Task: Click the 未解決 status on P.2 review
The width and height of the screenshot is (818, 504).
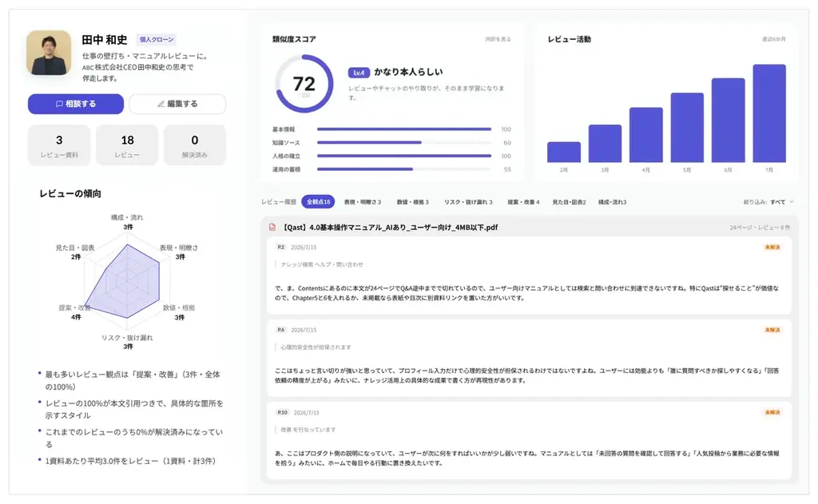Action: coord(772,248)
